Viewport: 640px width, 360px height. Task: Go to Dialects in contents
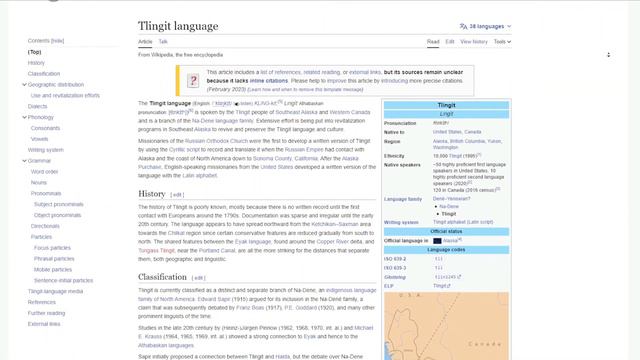(x=37, y=107)
